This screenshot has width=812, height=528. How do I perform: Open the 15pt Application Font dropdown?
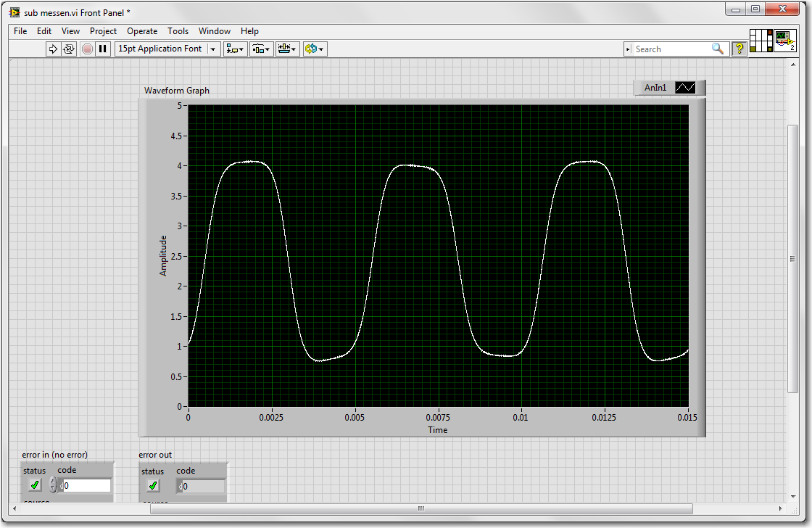pos(167,49)
